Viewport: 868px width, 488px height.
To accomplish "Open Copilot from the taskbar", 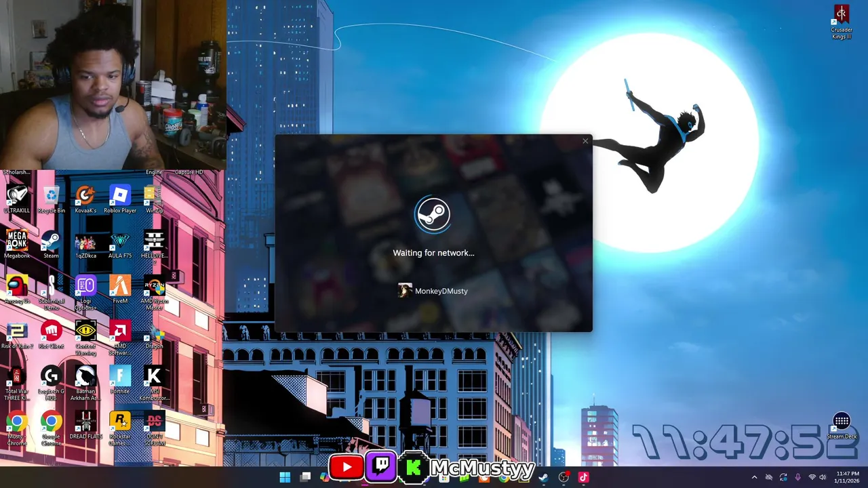I will [x=325, y=477].
